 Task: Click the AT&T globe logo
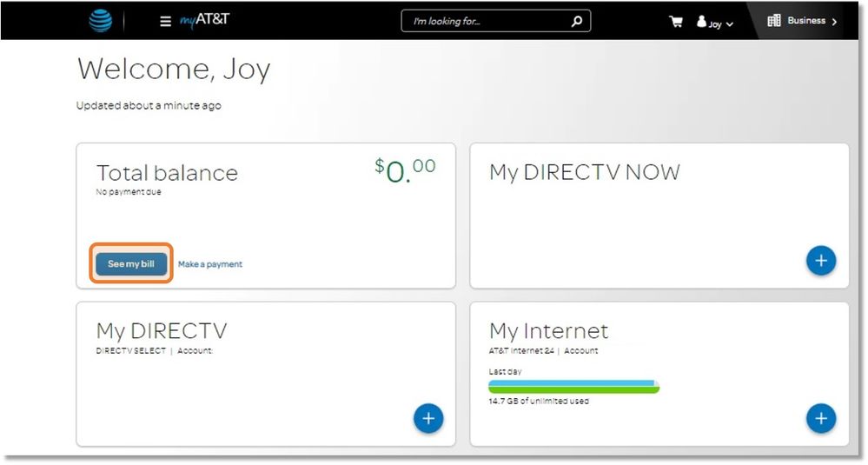(x=101, y=21)
